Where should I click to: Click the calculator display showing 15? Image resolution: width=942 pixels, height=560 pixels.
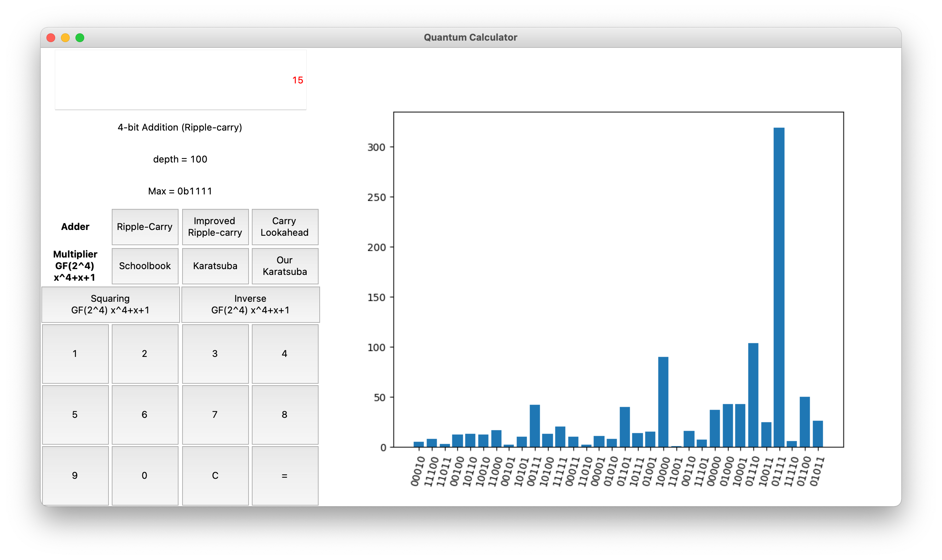[x=180, y=80]
